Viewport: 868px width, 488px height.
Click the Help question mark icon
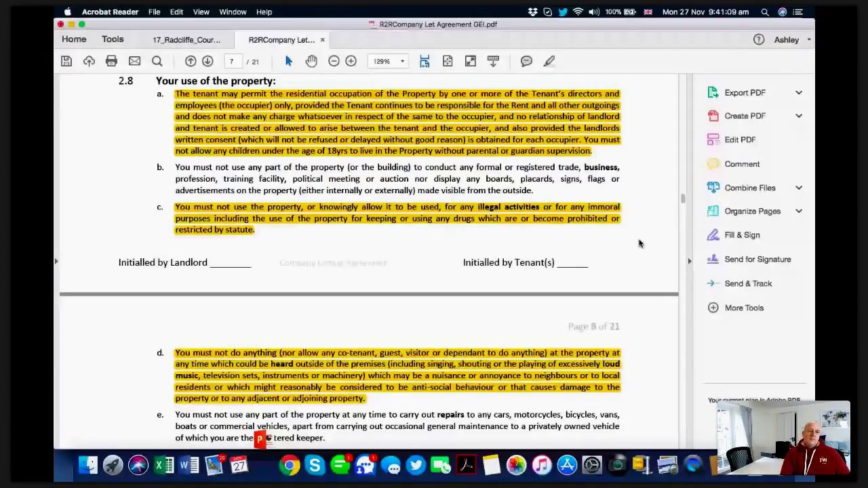[x=759, y=40]
